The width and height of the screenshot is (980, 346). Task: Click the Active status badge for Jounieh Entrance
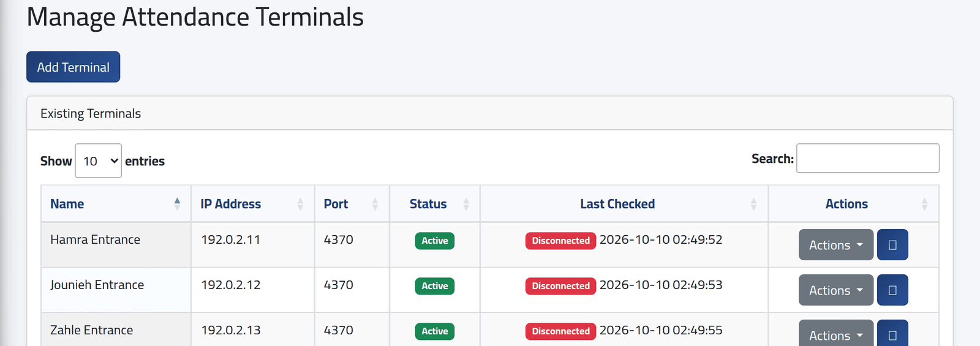(434, 286)
